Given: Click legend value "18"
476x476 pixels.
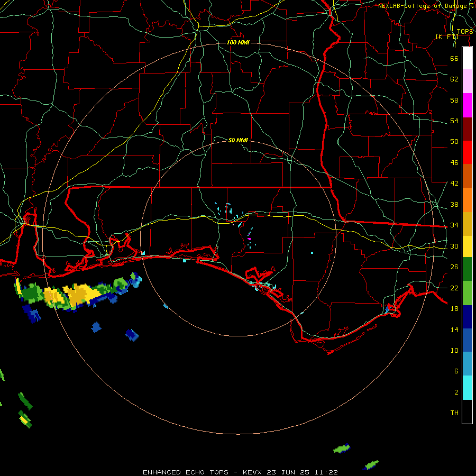Looking at the screenshot, I should coord(454,309).
